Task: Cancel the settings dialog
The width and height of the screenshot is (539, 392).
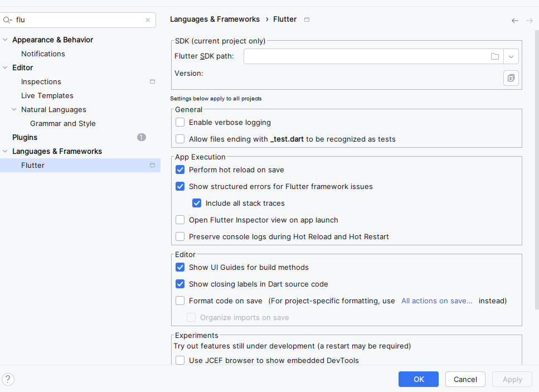Action: pyautogui.click(x=465, y=379)
